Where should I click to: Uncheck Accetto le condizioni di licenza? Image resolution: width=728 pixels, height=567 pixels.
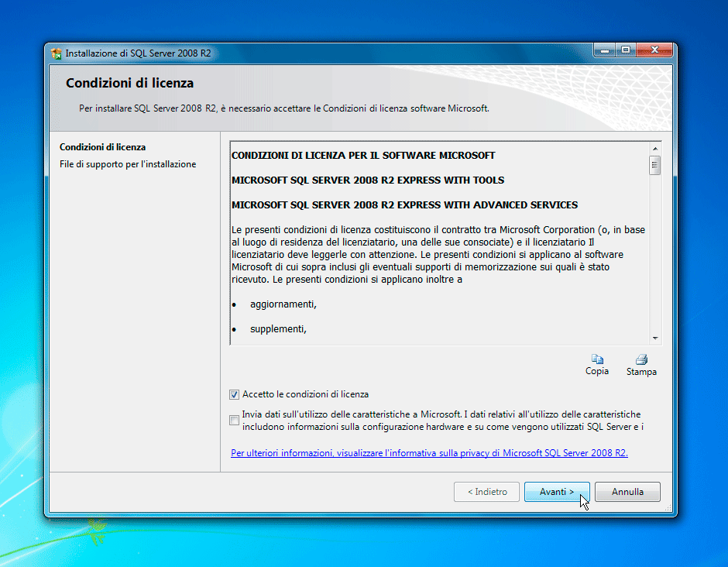[235, 394]
